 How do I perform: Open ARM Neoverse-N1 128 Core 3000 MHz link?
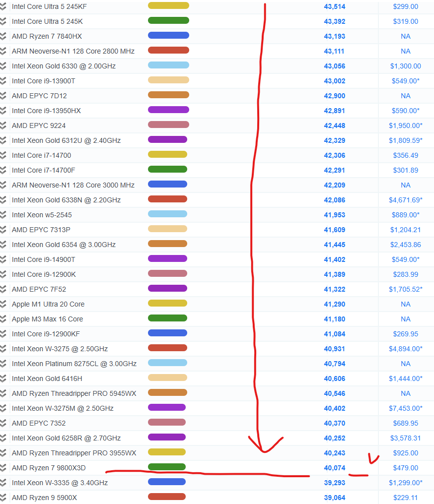coord(73,185)
